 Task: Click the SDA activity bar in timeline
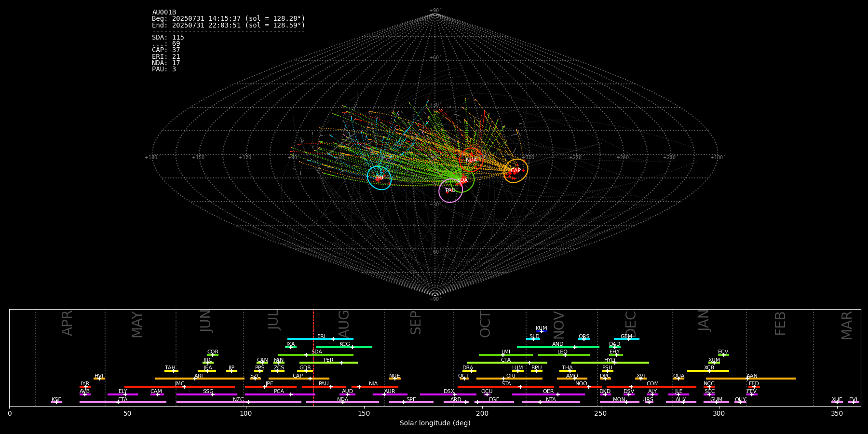[x=315, y=355]
